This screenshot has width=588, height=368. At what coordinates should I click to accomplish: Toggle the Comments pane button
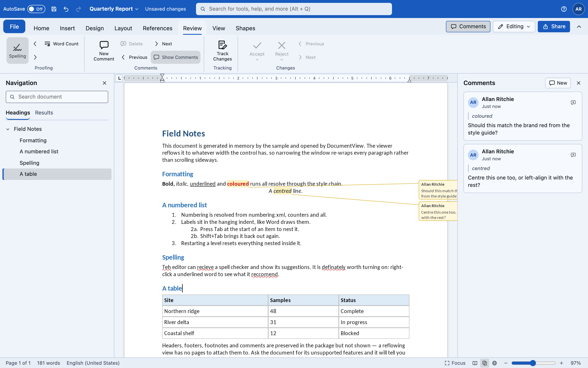[x=468, y=27]
